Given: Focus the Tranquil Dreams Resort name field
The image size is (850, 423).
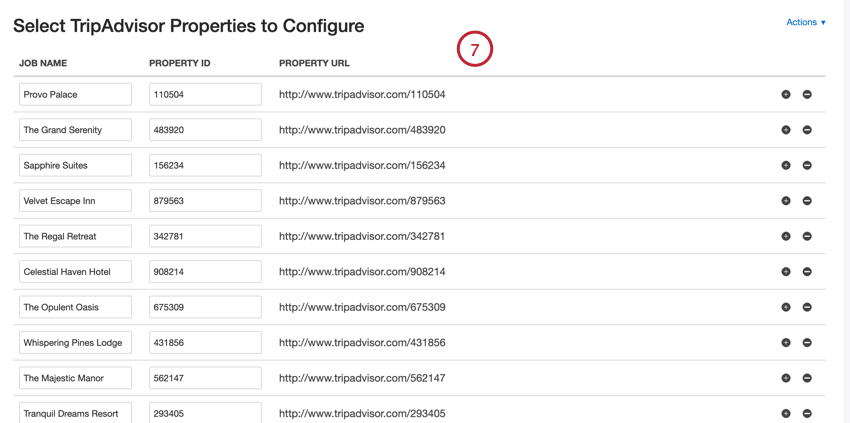Looking at the screenshot, I should click(x=76, y=412).
